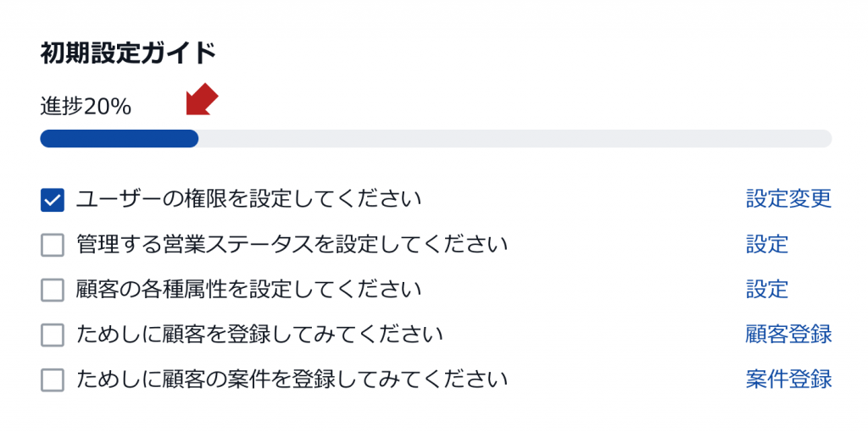The image size is (868, 432).
Task: Click ためしに顧客を登録してみてください task text
Action: [x=259, y=334]
